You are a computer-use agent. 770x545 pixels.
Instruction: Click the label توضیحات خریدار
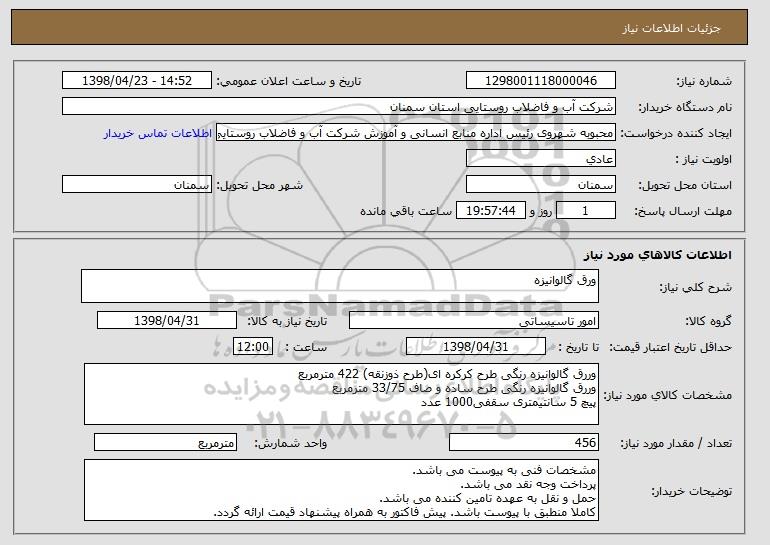point(691,491)
